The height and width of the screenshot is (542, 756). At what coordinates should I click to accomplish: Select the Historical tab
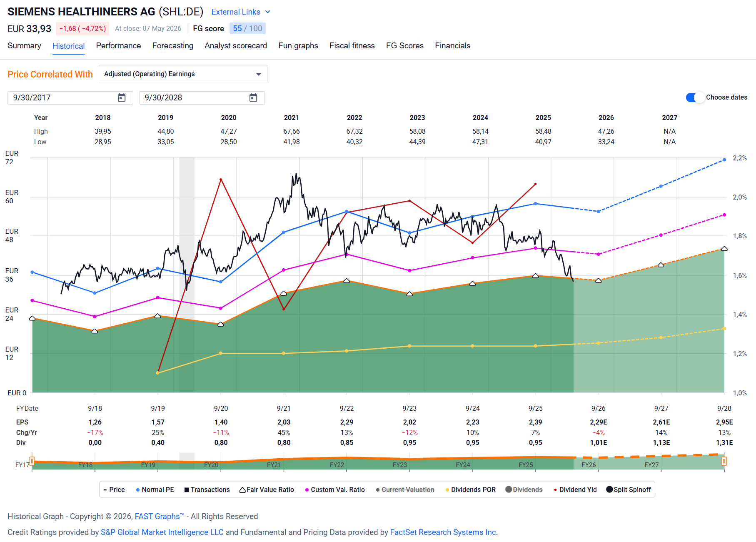tap(69, 46)
